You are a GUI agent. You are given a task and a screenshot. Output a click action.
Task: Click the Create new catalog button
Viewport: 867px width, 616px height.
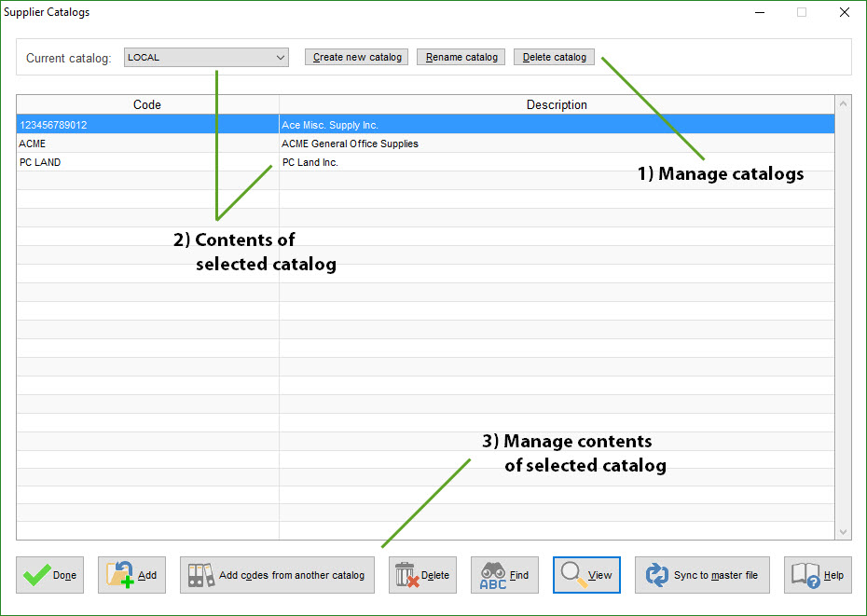(x=356, y=57)
